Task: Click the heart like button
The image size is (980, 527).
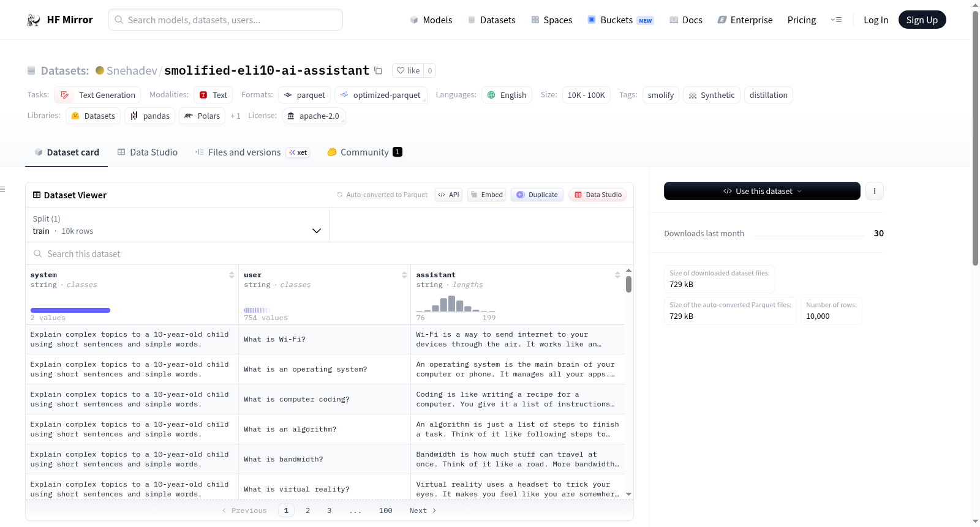Action: tap(408, 70)
